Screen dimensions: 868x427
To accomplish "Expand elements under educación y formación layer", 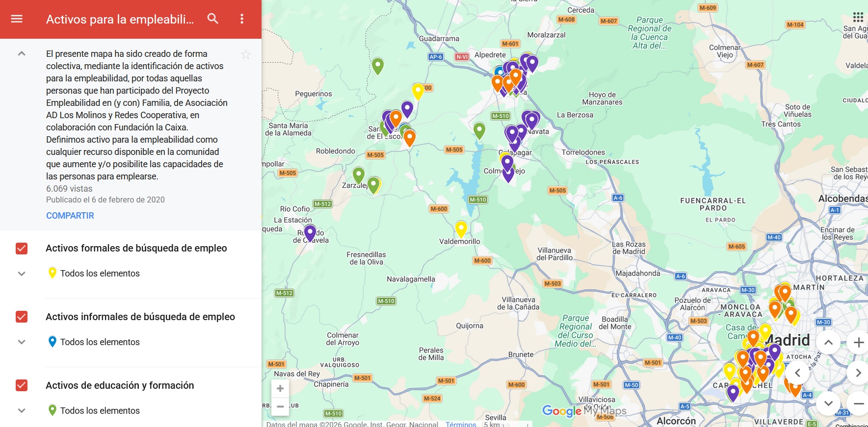I will click(22, 411).
